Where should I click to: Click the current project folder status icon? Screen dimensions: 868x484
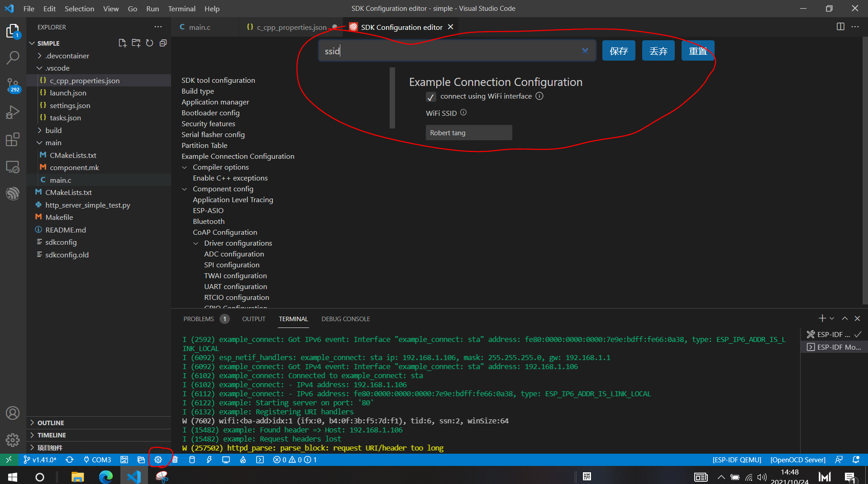coord(141,460)
